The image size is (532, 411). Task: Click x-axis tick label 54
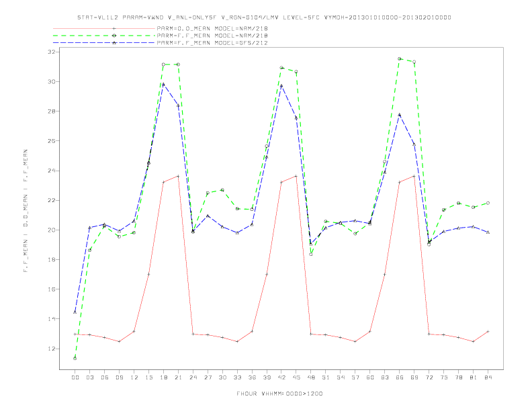coord(341,377)
